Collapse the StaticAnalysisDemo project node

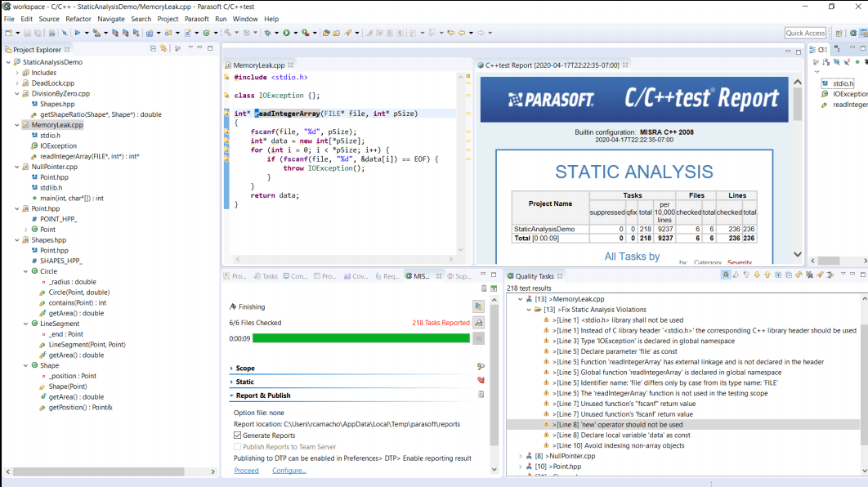[x=8, y=62]
